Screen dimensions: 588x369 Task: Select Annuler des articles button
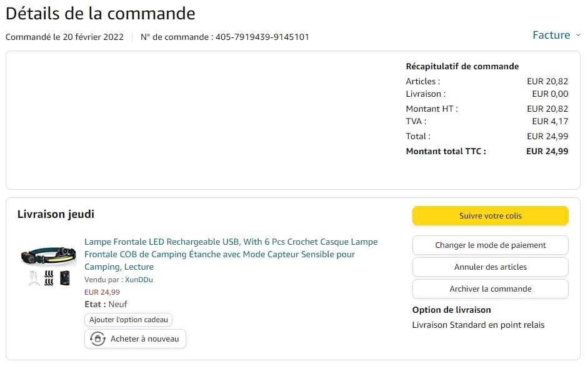[x=490, y=267]
